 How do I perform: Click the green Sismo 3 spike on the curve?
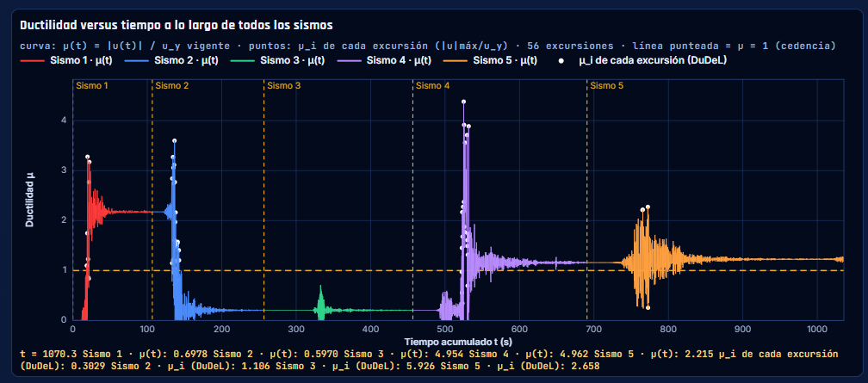pos(320,301)
